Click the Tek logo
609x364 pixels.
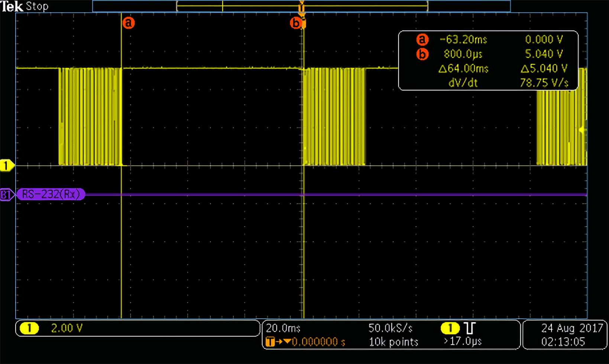(x=12, y=6)
